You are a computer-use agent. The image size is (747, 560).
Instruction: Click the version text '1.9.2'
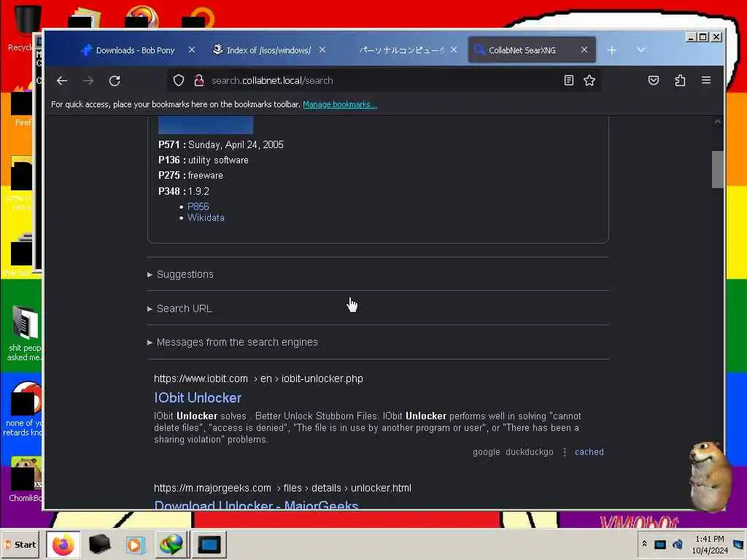[198, 192]
